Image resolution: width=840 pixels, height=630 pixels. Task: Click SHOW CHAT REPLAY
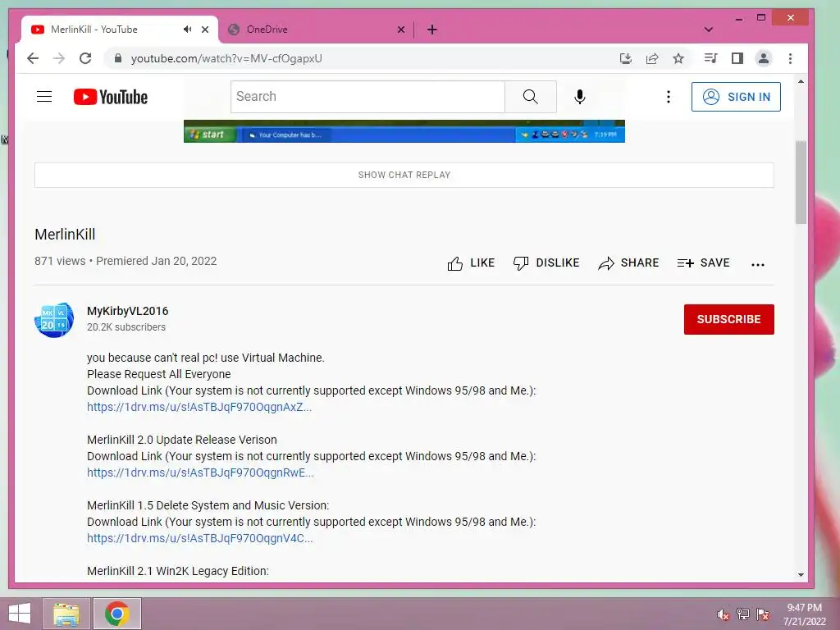click(x=404, y=175)
